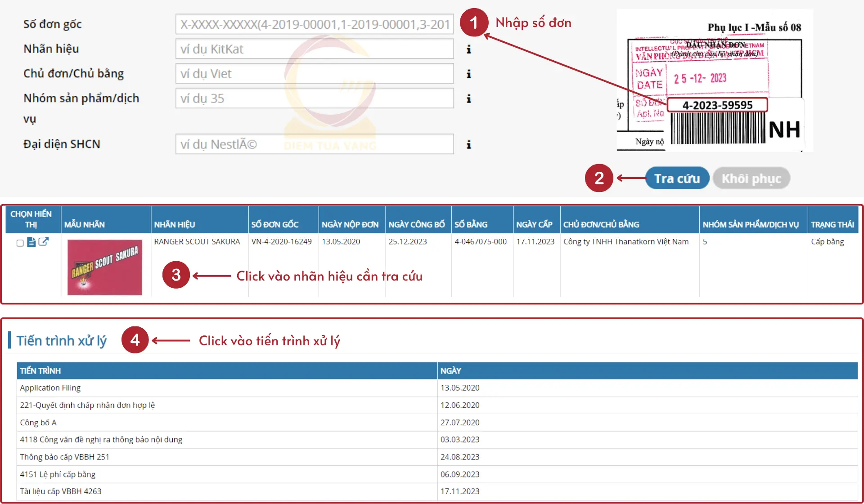Image resolution: width=864 pixels, height=504 pixels.
Task: Focus the Nhóm sản phẩm/dịch vụ input field
Action: coord(315,98)
